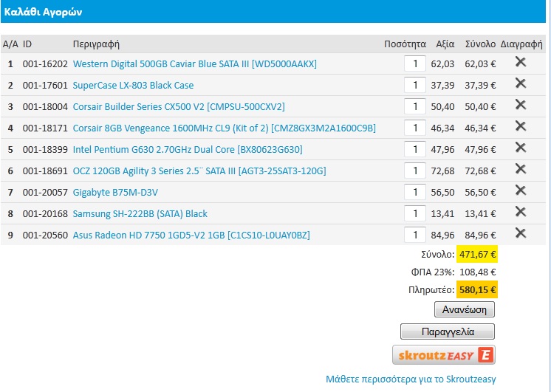Open Μάθετε περισσότερα για το Skroutzeasy link
Screen dimensions: 551x392
point(411,379)
